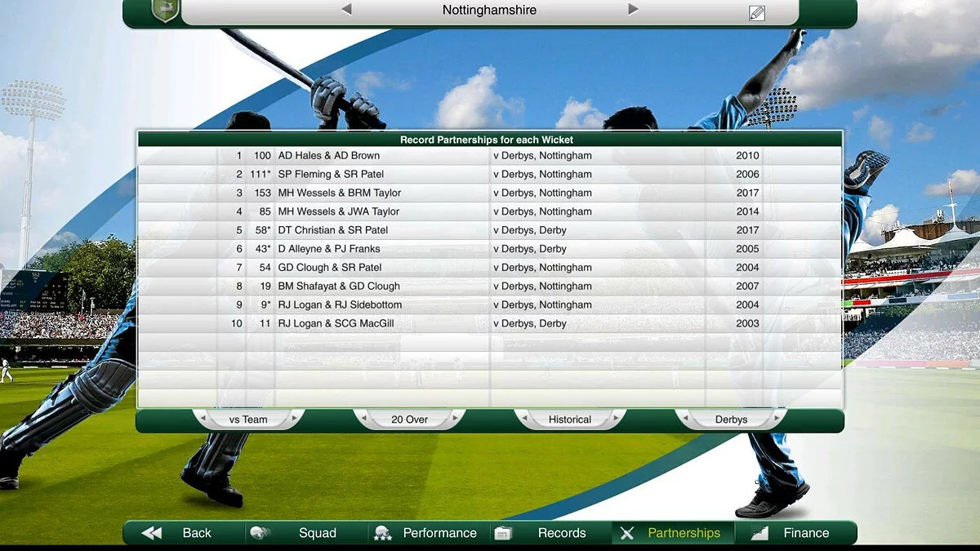This screenshot has height=551, width=980.
Task: Click the 2014 year cell
Action: click(747, 212)
